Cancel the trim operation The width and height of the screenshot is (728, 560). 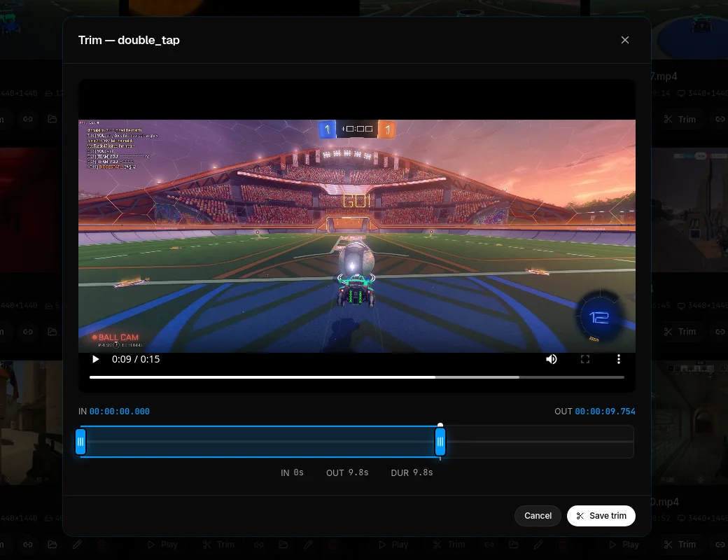pyautogui.click(x=538, y=516)
